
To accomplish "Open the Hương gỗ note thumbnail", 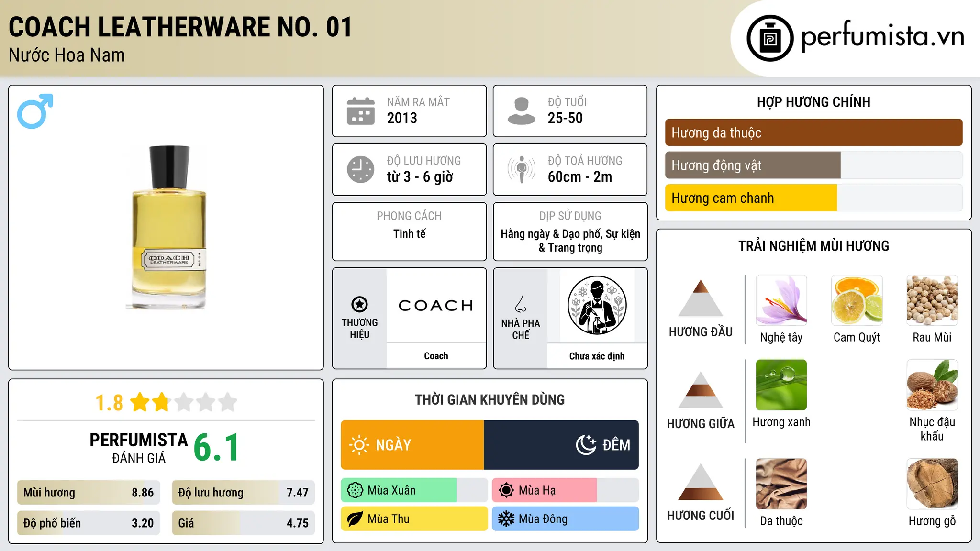I will (x=932, y=484).
